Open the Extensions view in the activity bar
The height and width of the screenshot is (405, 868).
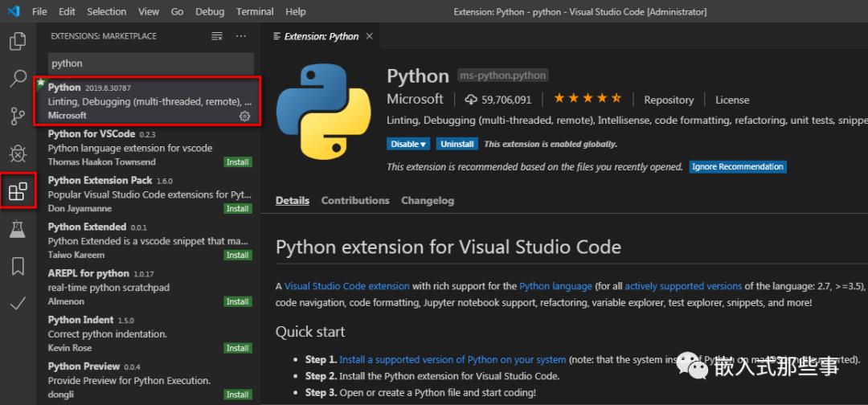pyautogui.click(x=18, y=191)
